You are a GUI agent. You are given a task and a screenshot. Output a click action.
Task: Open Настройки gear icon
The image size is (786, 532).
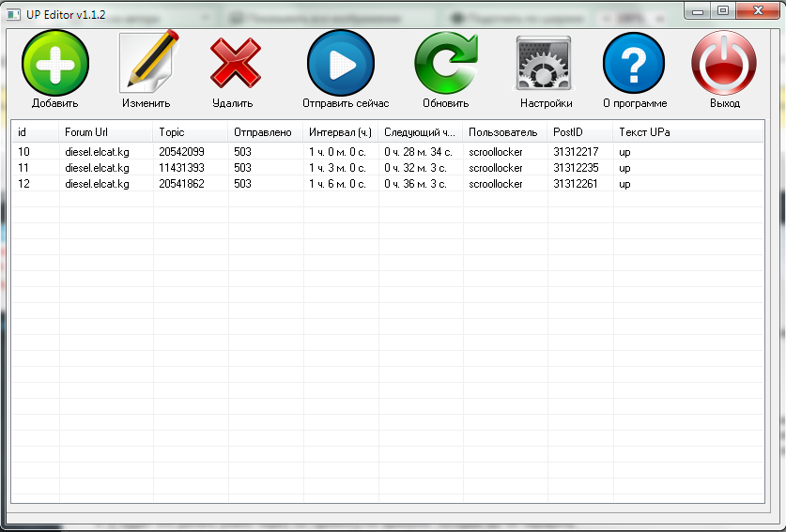coord(544,63)
